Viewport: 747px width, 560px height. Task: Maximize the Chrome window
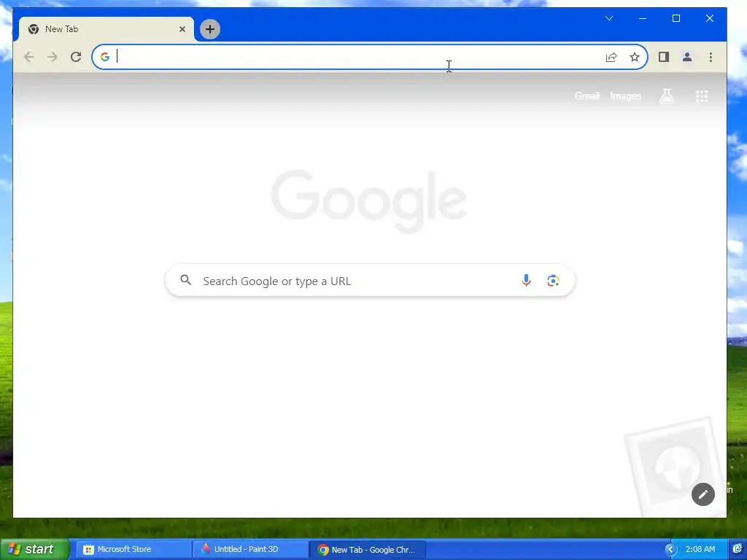coord(676,18)
